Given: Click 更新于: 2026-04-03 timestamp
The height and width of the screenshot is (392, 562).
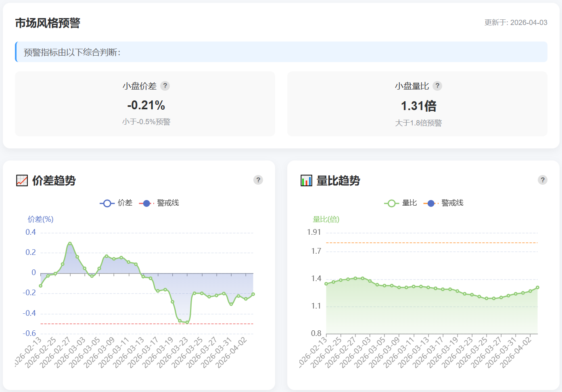Looking at the screenshot, I should click(516, 23).
